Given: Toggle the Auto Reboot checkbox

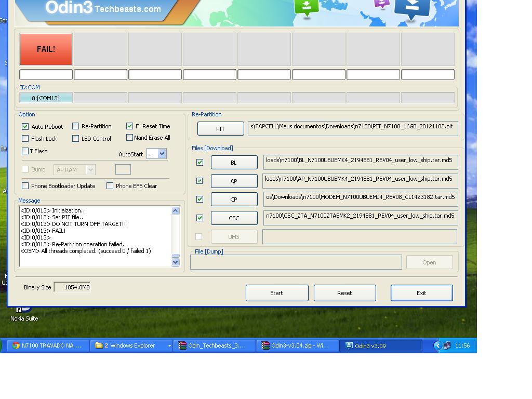Looking at the screenshot, I should [25, 127].
